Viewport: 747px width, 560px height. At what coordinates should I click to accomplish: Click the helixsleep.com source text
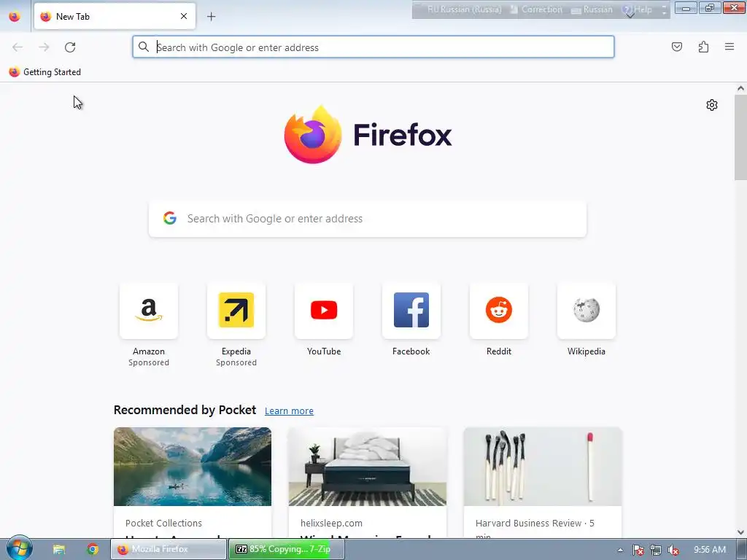click(331, 523)
